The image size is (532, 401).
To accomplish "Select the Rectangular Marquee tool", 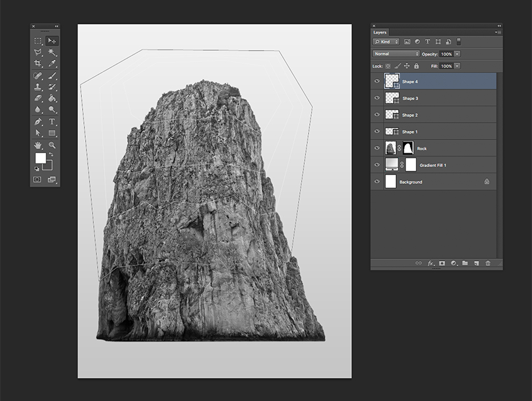I will (38, 41).
